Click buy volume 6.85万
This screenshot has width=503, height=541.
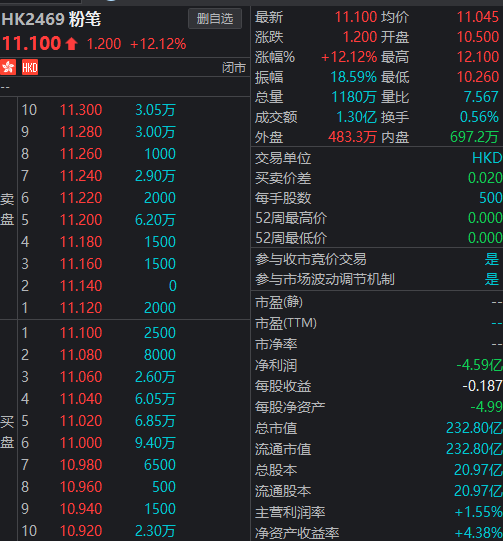155,421
